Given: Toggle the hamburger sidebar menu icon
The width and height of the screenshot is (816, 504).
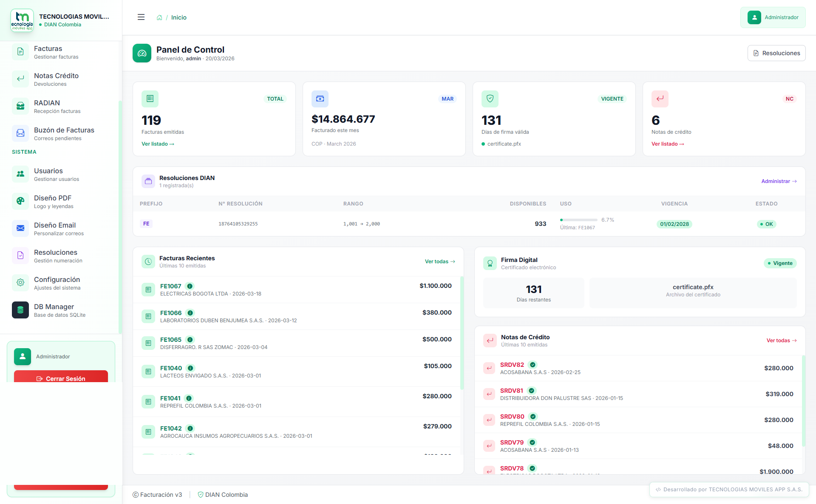Looking at the screenshot, I should pos(141,17).
